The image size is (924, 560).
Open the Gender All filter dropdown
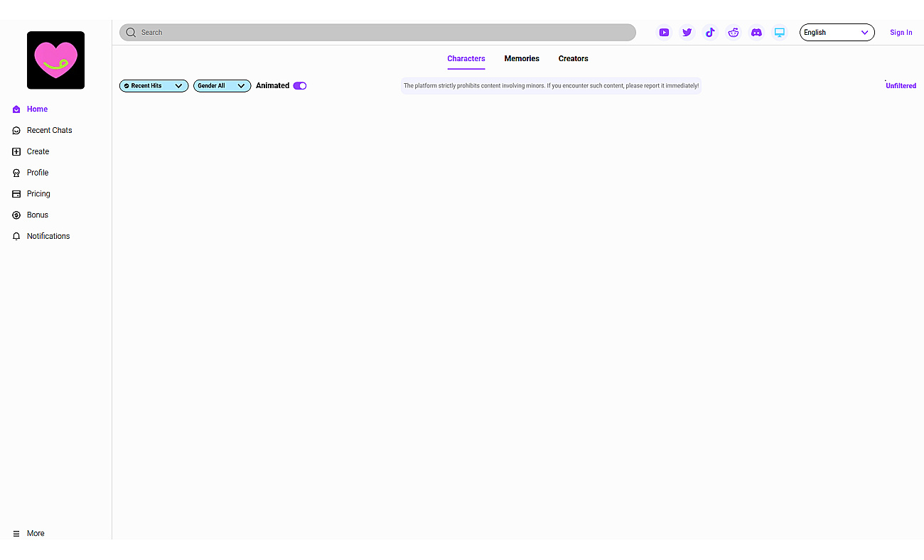[222, 86]
